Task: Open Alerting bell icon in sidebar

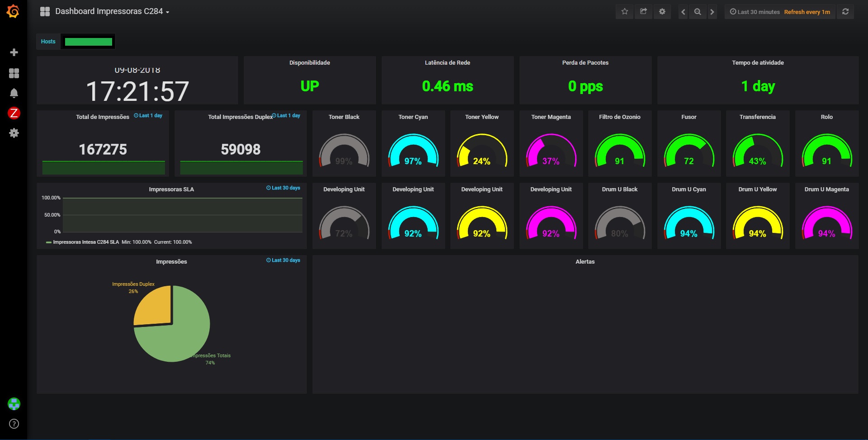Action: (14, 93)
